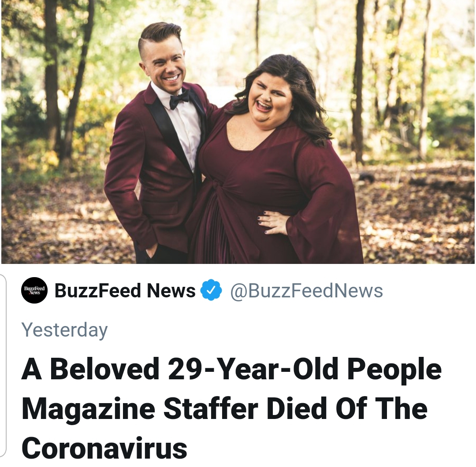Visit the @BuzzFeedNews handle
Image resolution: width=476 pixels, height=467 pixels.
307,291
